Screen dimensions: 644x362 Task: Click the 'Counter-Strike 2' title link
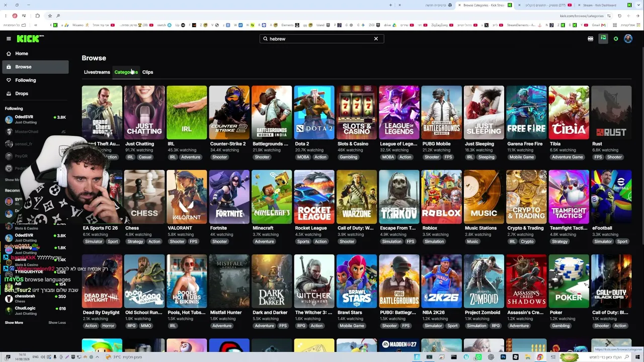228,144
